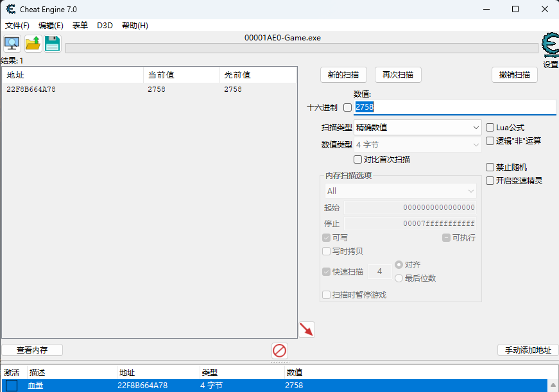This screenshot has width=559, height=392.
Task: Click the 数值 input field containing 2758
Action: coord(455,107)
